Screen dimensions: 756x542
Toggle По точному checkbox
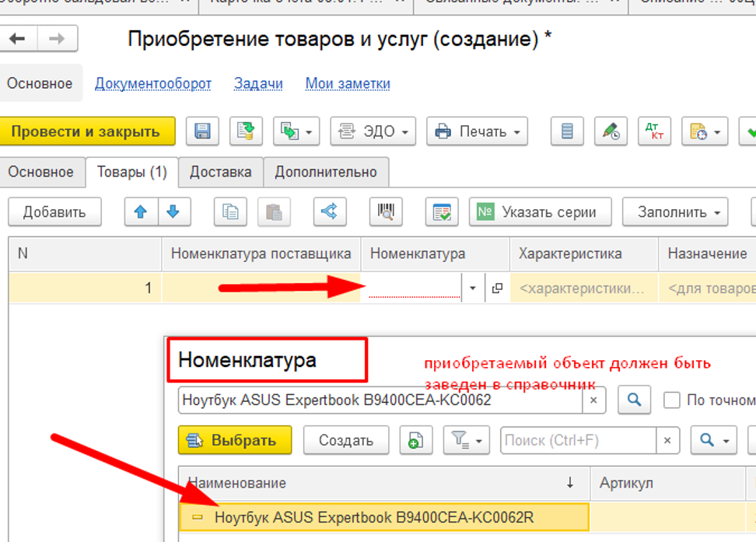click(672, 400)
